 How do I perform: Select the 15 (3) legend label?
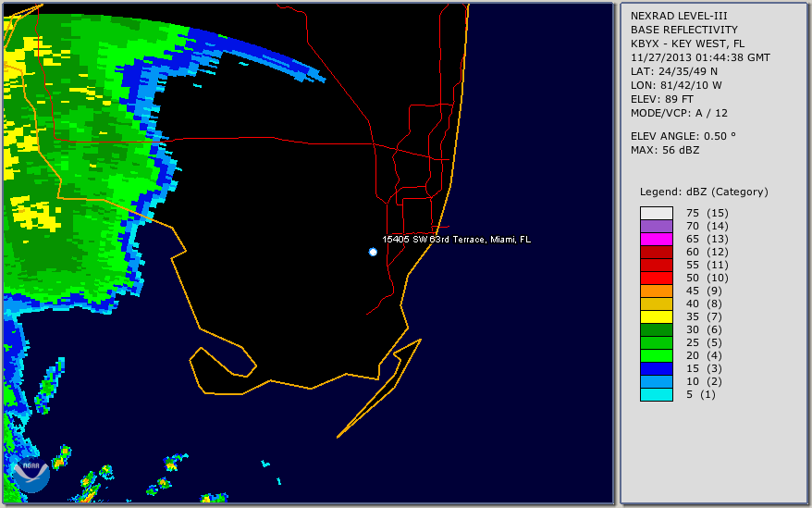click(704, 368)
